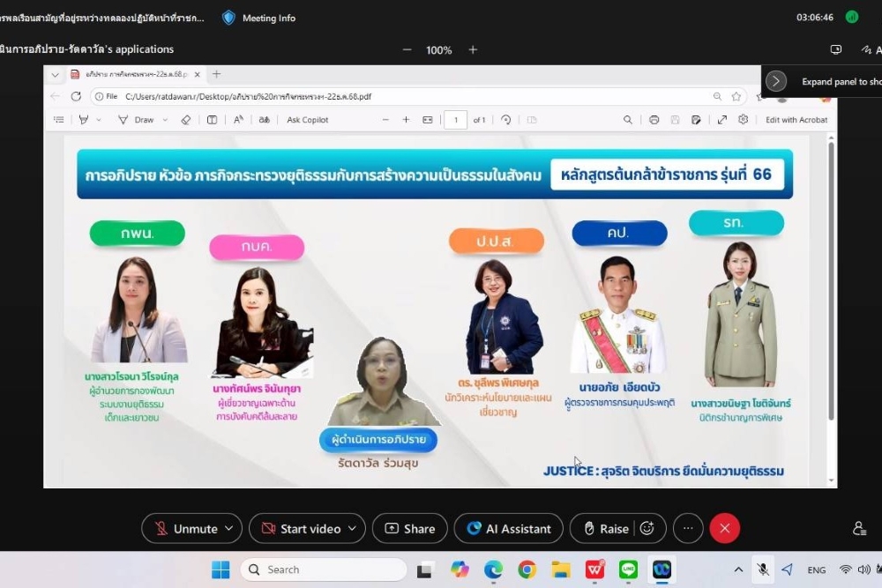This screenshot has height=588, width=882.
Task: Open audio options arrow beside Unmute
Action: (229, 529)
